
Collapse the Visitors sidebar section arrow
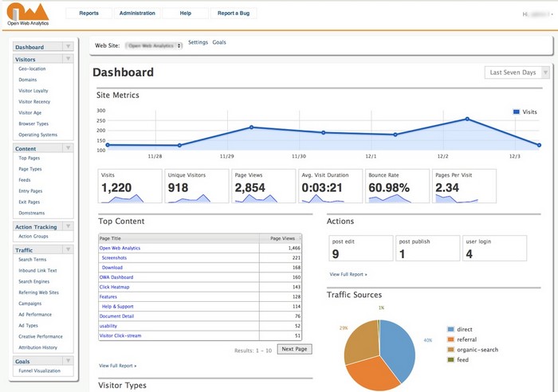(x=68, y=59)
